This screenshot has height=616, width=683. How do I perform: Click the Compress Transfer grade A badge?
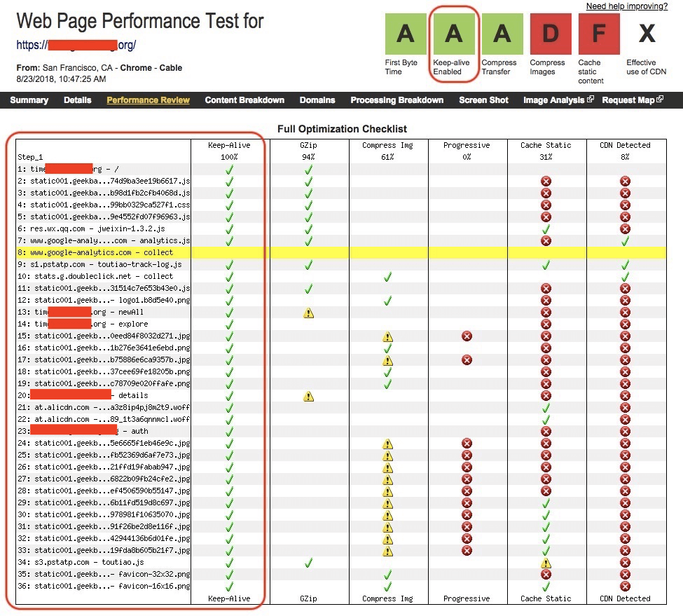[502, 34]
